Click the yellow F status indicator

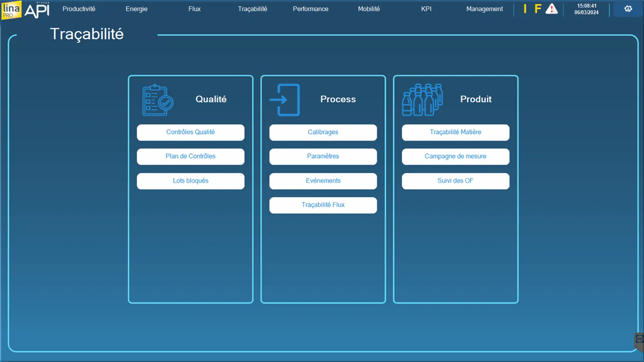tap(538, 9)
